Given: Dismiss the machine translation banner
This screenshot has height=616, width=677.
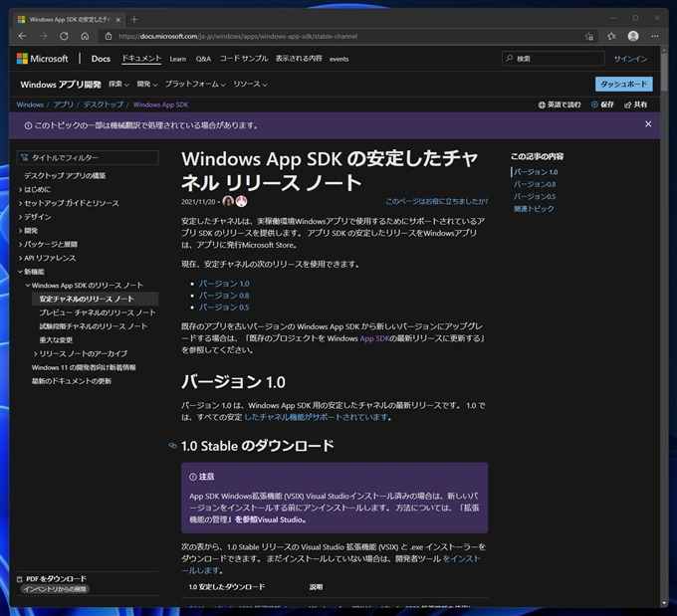Looking at the screenshot, I should (648, 124).
